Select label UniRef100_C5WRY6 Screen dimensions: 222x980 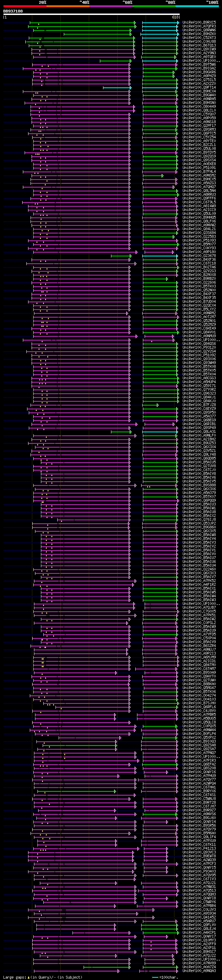(x=199, y=902)
